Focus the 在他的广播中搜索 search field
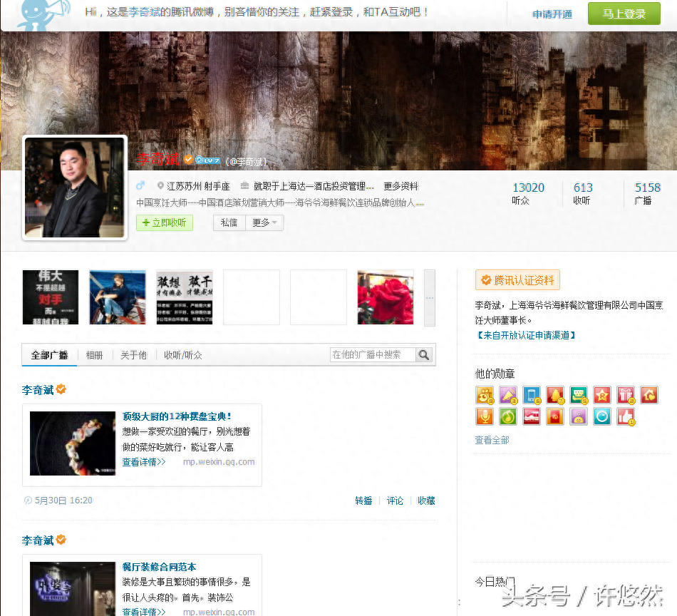The width and height of the screenshot is (677, 616). pyautogui.click(x=372, y=355)
